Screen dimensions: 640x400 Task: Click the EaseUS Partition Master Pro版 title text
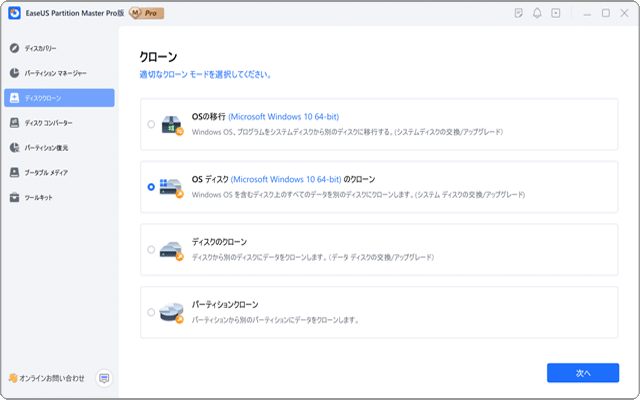75,13
